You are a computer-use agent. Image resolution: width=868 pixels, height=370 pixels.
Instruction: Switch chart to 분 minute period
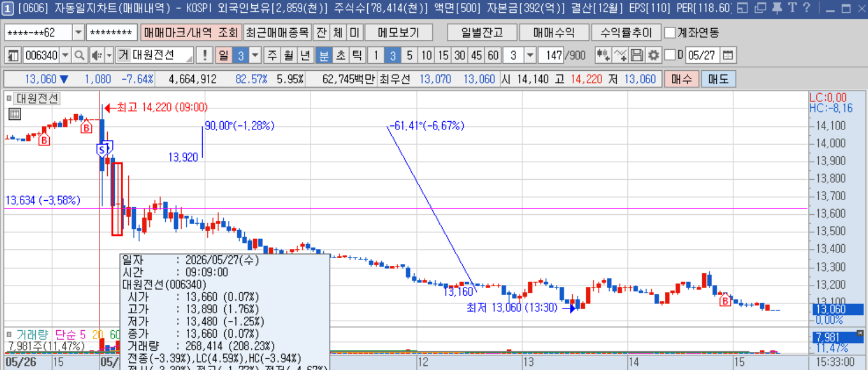coord(323,56)
